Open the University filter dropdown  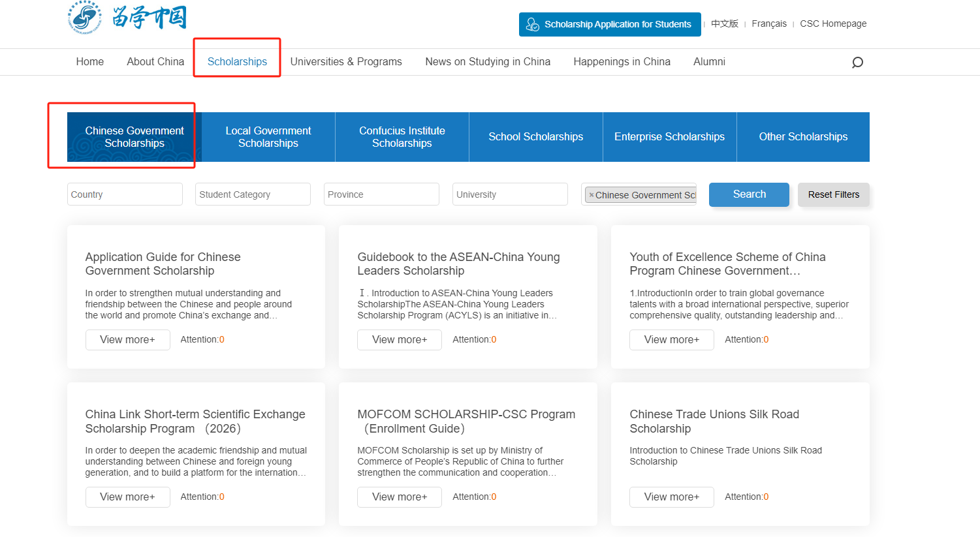tap(510, 194)
